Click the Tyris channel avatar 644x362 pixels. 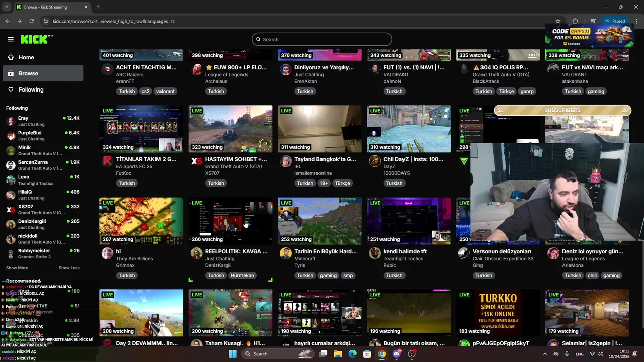tap(286, 253)
